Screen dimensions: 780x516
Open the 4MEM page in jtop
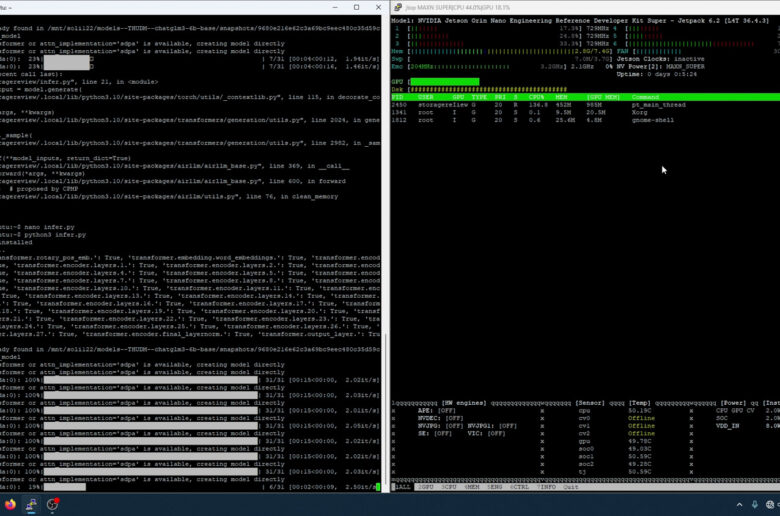coord(472,487)
